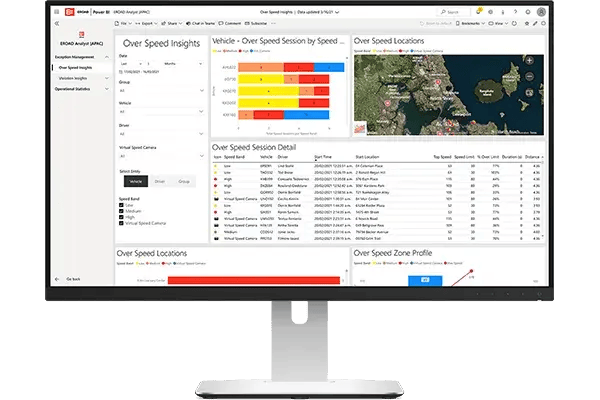Screen dimensions: 600x400
Task: Click the map style thumbnail
Action: 360,128
